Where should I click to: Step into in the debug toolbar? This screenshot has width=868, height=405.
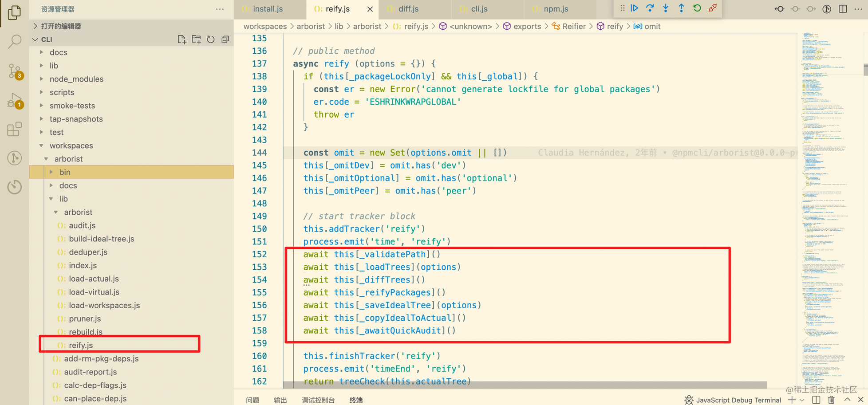pyautogui.click(x=666, y=8)
